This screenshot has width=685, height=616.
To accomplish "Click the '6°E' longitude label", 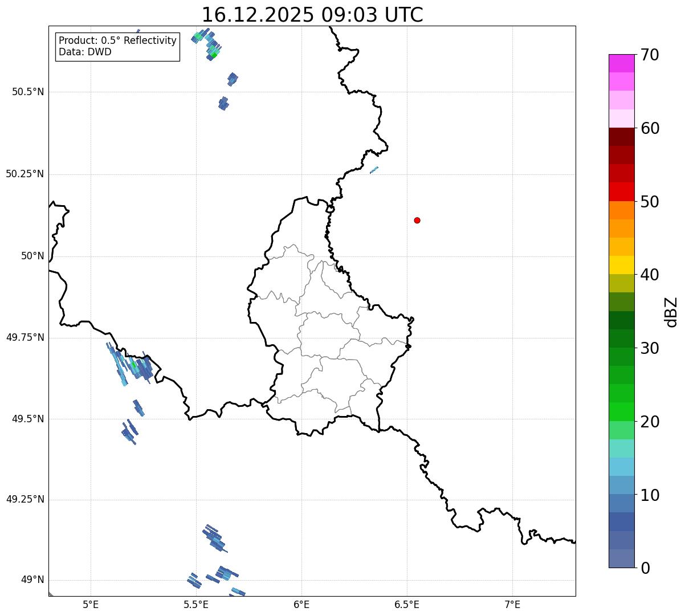I will point(301,604).
